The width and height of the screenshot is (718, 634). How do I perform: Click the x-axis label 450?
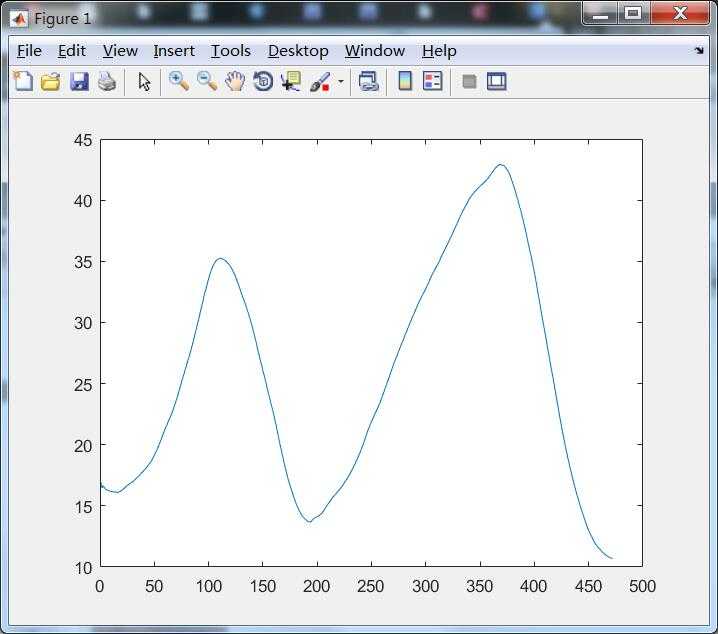pos(588,586)
